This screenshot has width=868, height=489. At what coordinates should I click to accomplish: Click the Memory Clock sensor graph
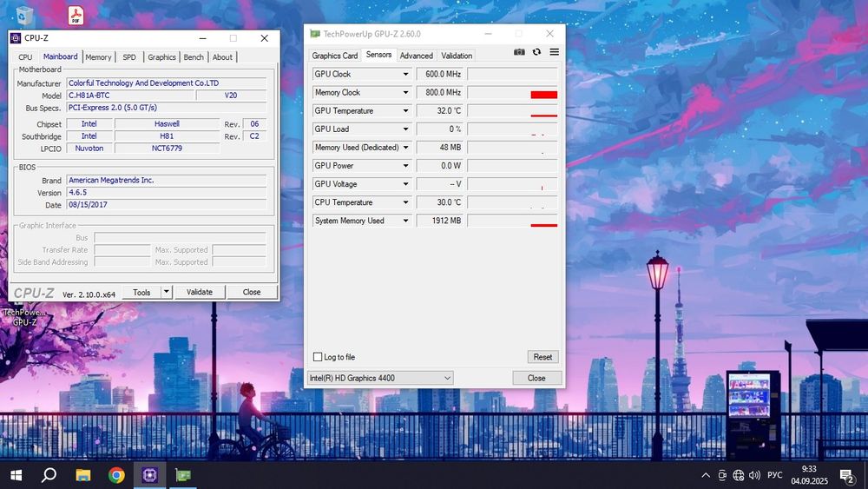(x=513, y=92)
